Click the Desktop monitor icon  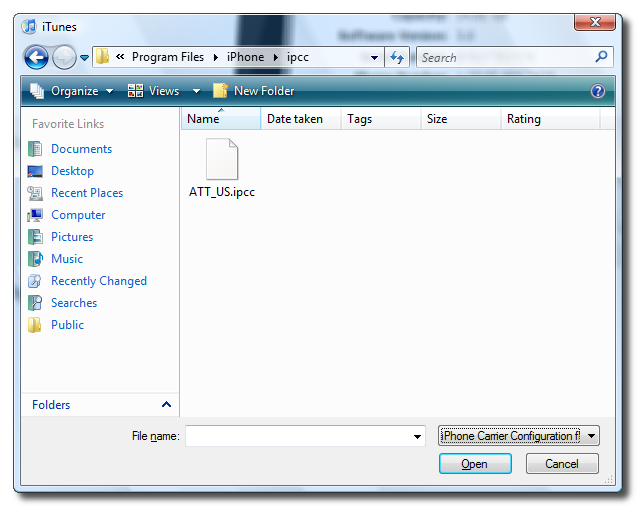coord(35,171)
